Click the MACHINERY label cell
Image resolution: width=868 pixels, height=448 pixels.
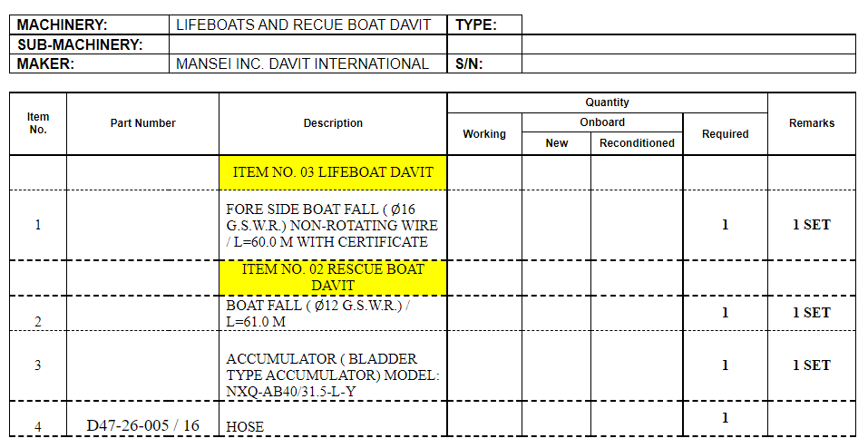(89, 25)
